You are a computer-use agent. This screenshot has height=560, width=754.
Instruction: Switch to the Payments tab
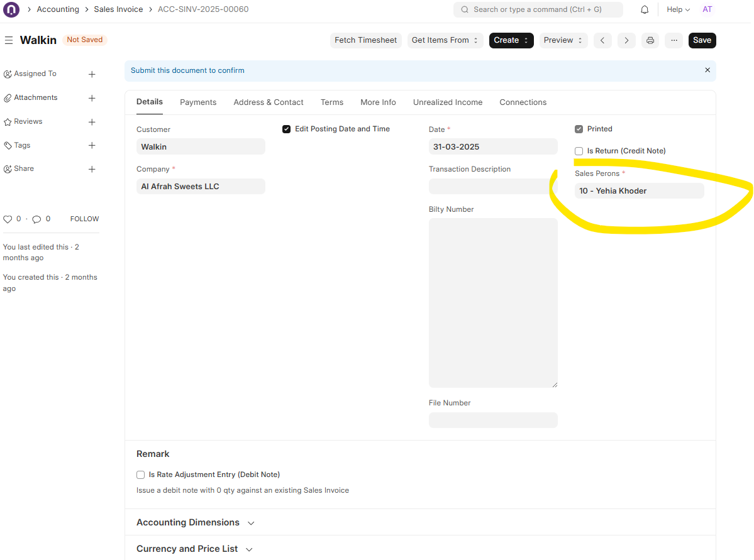[198, 102]
